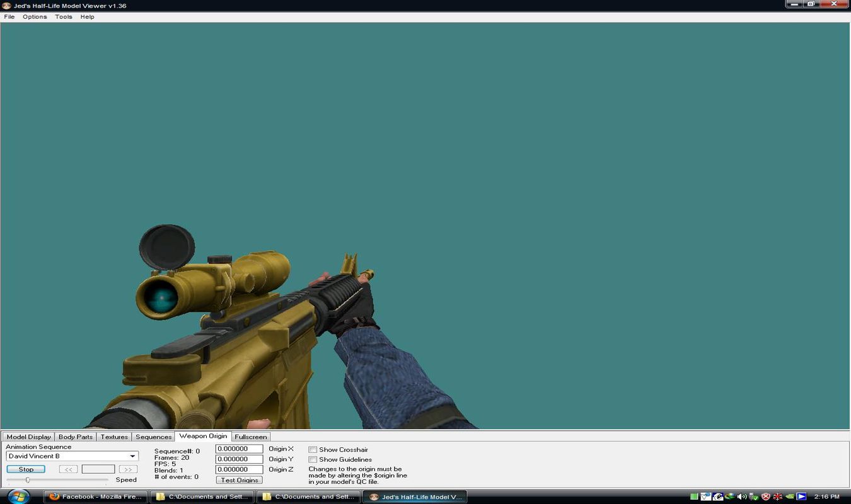Screen dimensions: 851x504
Task: Click the Origin Y value field
Action: [x=239, y=459]
